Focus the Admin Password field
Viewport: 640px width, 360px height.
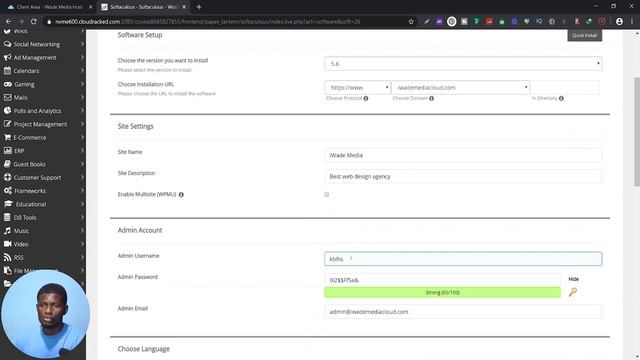pyautogui.click(x=442, y=280)
